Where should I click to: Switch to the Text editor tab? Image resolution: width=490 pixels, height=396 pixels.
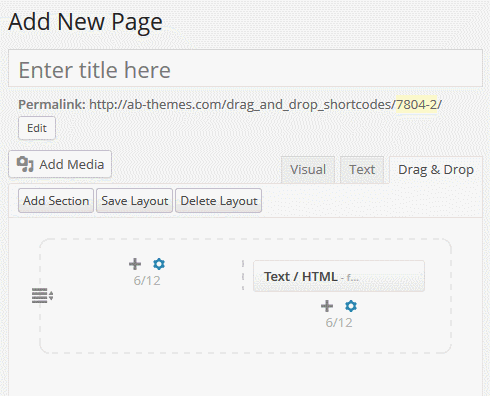coord(362,170)
